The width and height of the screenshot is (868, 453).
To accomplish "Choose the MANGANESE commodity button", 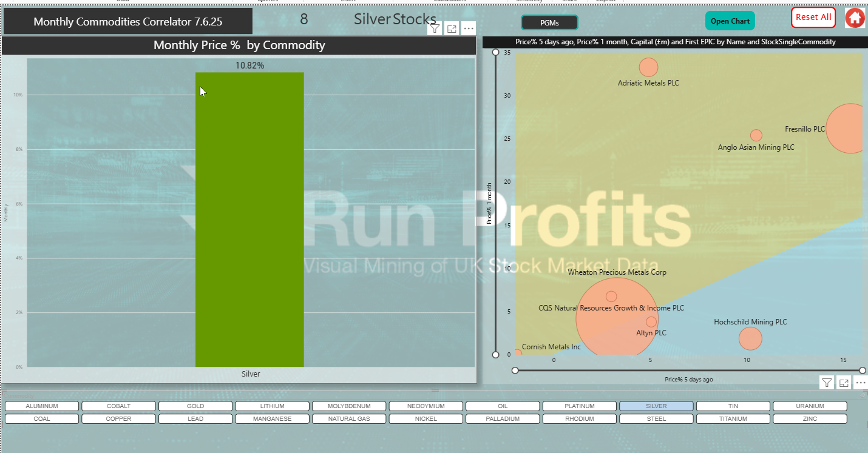I will (x=273, y=419).
